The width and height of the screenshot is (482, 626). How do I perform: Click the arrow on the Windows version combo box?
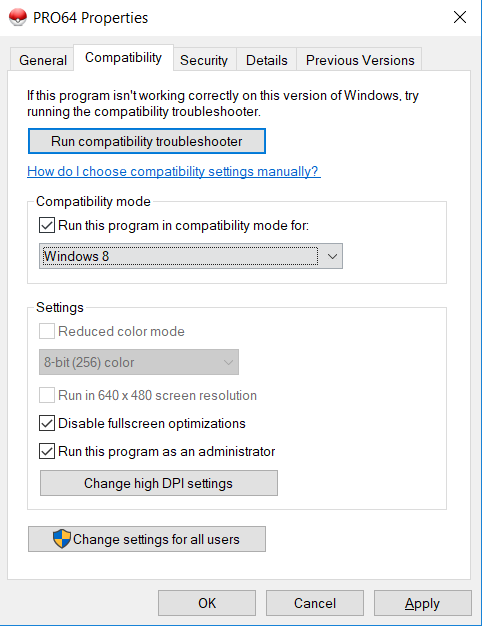(x=332, y=256)
